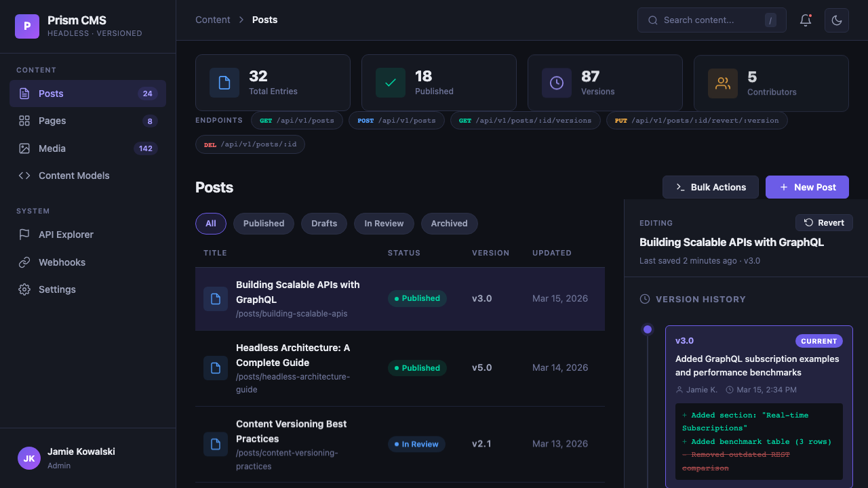Viewport: 868px width, 488px height.
Task: Click the notification bell icon
Action: (x=806, y=20)
